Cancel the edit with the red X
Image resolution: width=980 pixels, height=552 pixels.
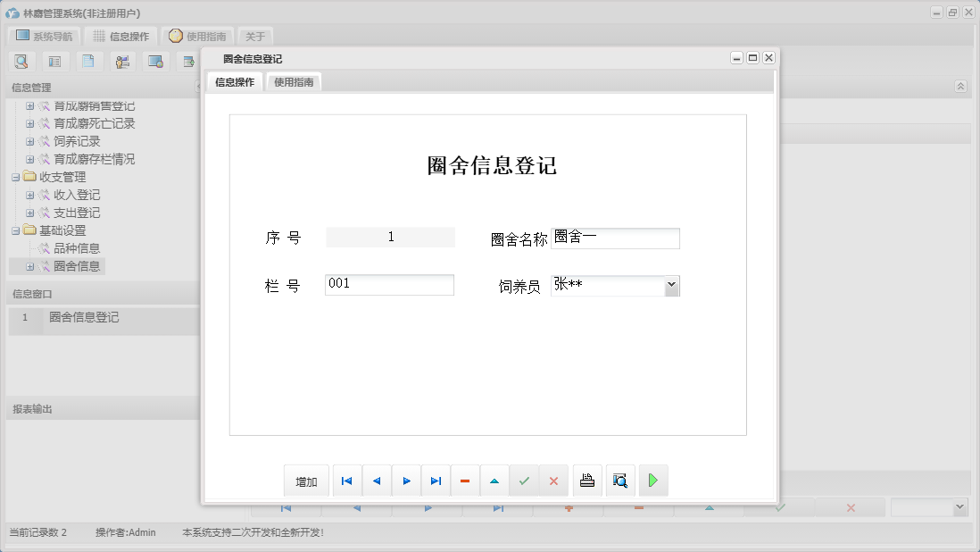553,480
